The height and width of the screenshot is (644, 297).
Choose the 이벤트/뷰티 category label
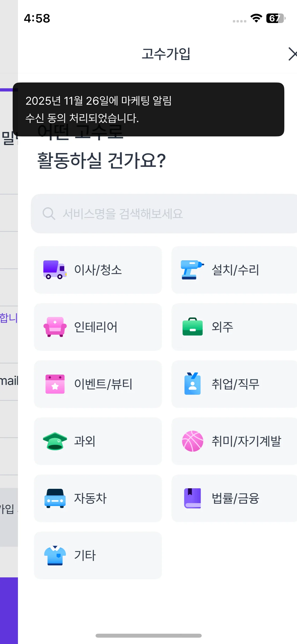[x=103, y=384]
